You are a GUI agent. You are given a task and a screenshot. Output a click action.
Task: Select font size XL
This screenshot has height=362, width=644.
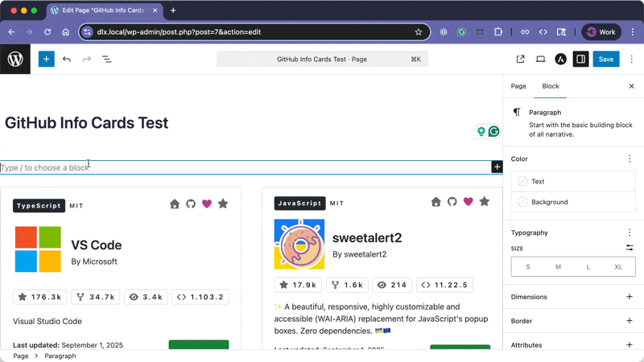tap(618, 267)
